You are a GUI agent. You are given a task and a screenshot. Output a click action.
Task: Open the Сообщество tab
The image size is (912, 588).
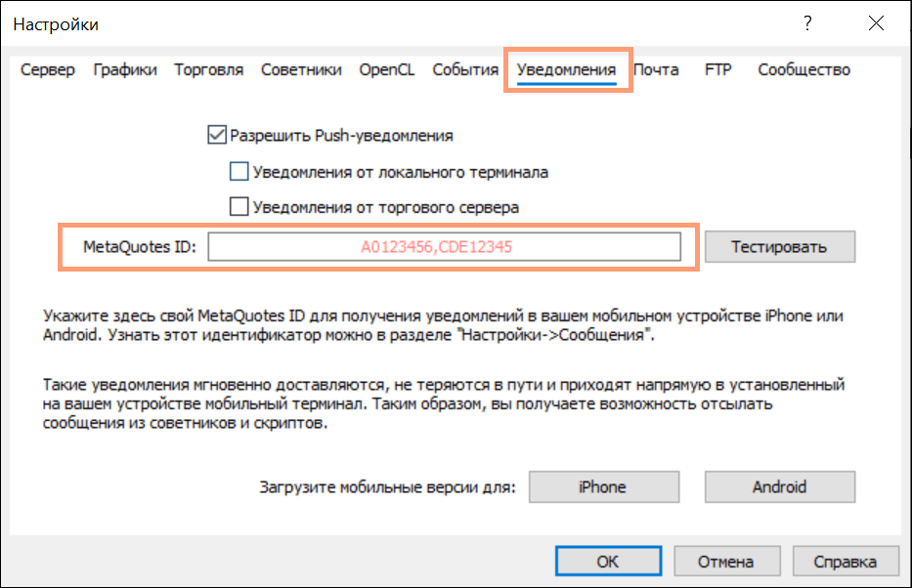point(803,69)
